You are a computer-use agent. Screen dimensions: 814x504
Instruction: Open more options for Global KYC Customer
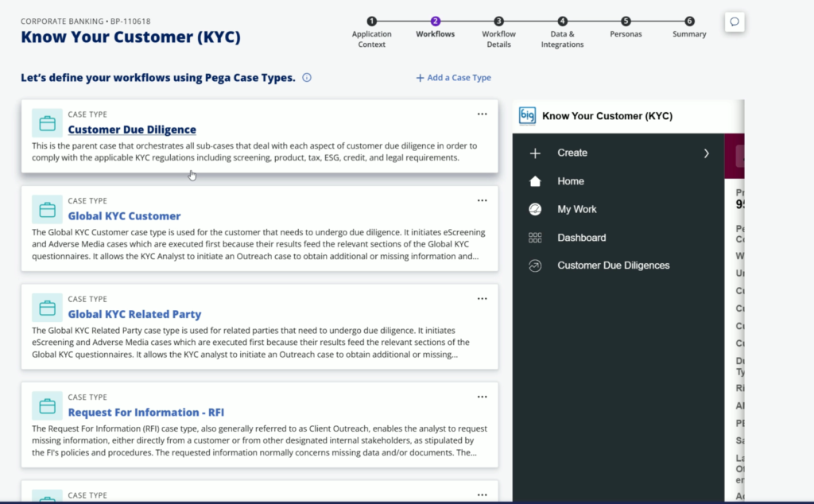pos(483,200)
